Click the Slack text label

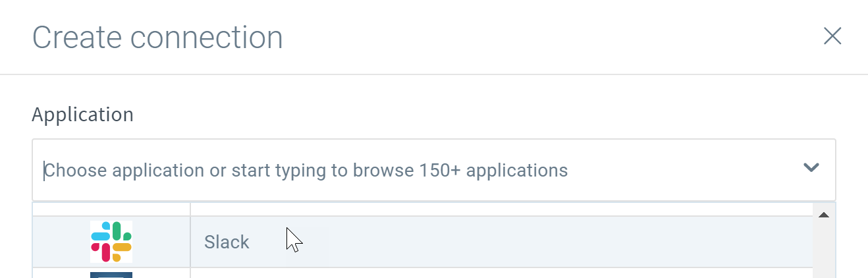tap(227, 242)
